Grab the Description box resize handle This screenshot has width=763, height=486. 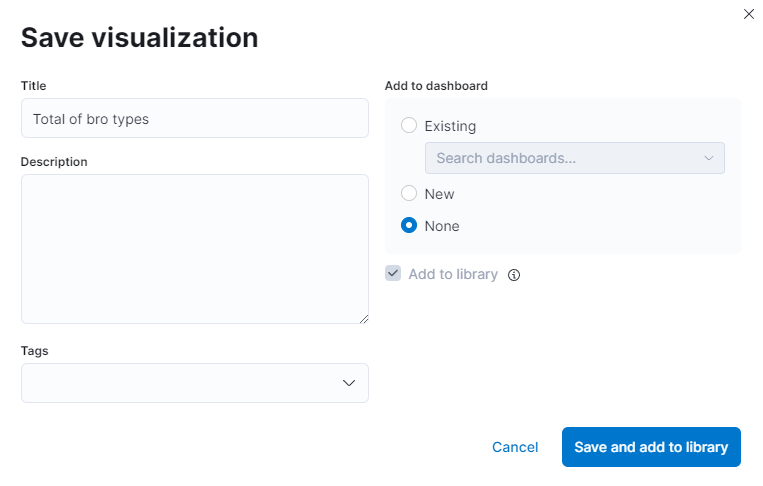click(363, 318)
